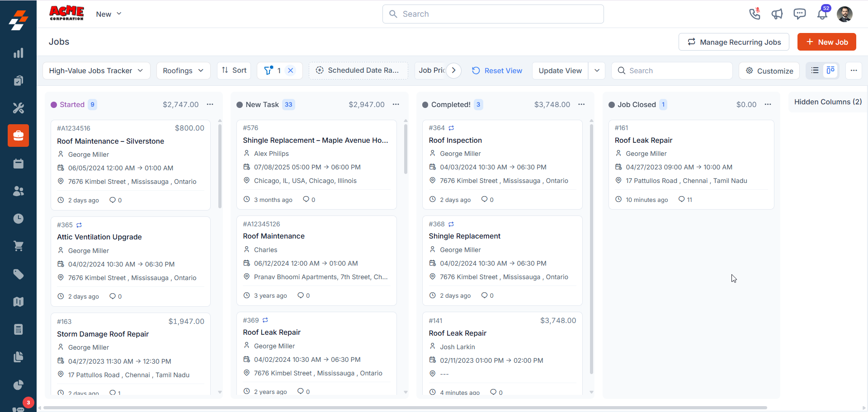Image resolution: width=868 pixels, height=412 pixels.
Task: Open the New menu in header
Action: click(x=109, y=14)
